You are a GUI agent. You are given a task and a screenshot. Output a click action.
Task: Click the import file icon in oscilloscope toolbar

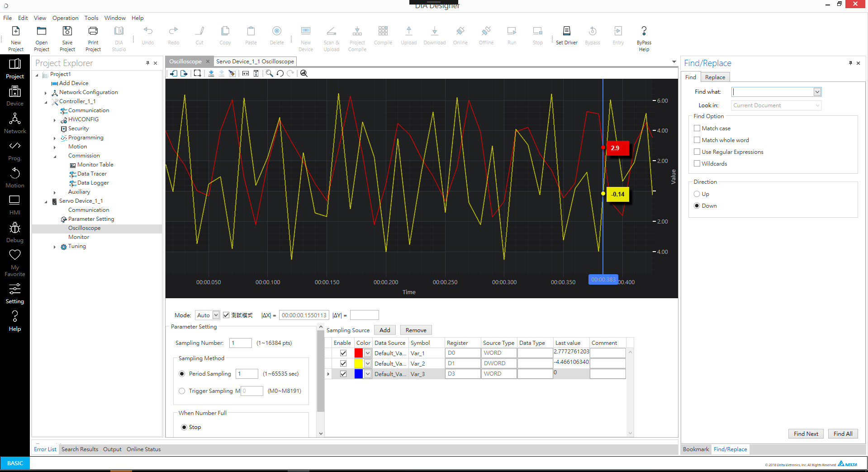point(174,73)
